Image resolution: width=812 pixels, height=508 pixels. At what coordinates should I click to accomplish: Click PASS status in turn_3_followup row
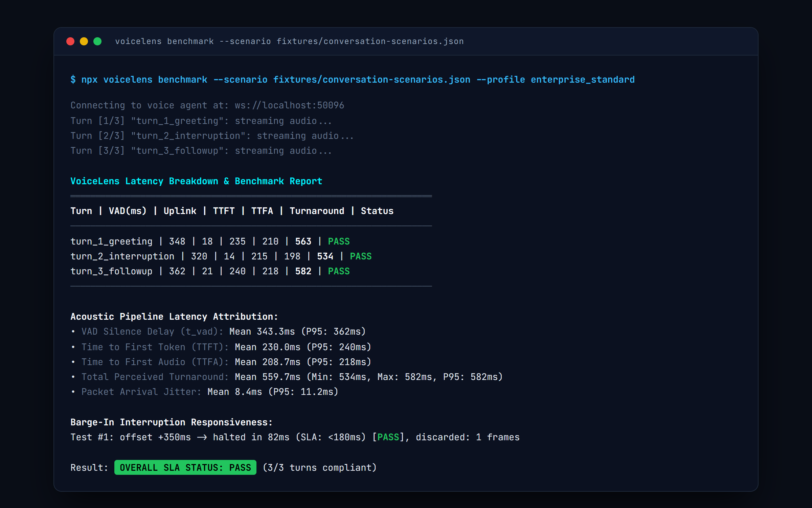pos(339,271)
